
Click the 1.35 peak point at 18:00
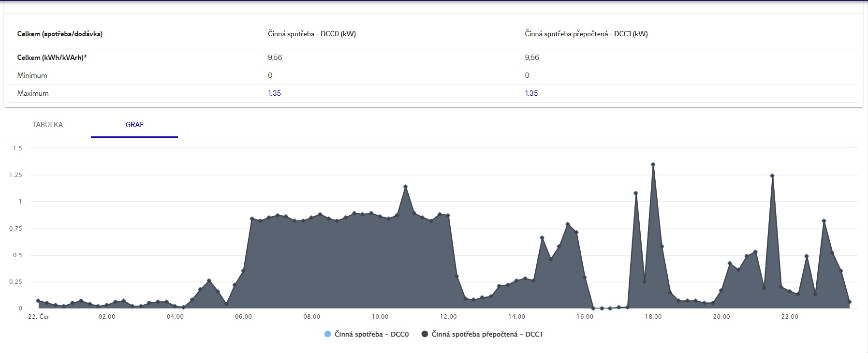[653, 164]
